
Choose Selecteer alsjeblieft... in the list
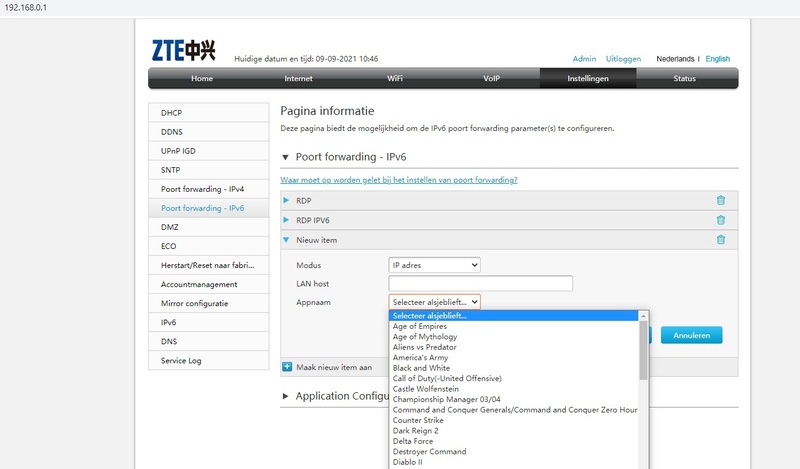click(514, 316)
